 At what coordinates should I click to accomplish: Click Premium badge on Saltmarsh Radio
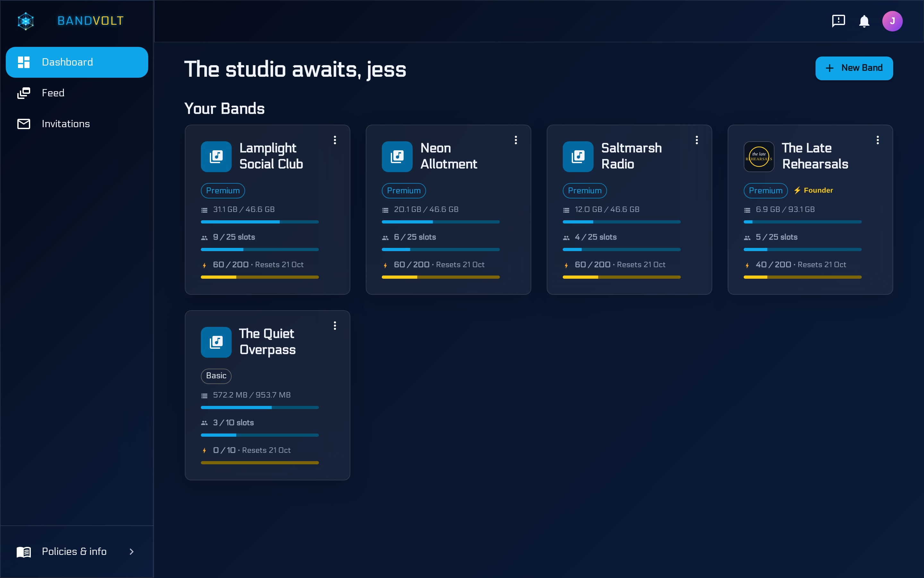click(x=585, y=190)
